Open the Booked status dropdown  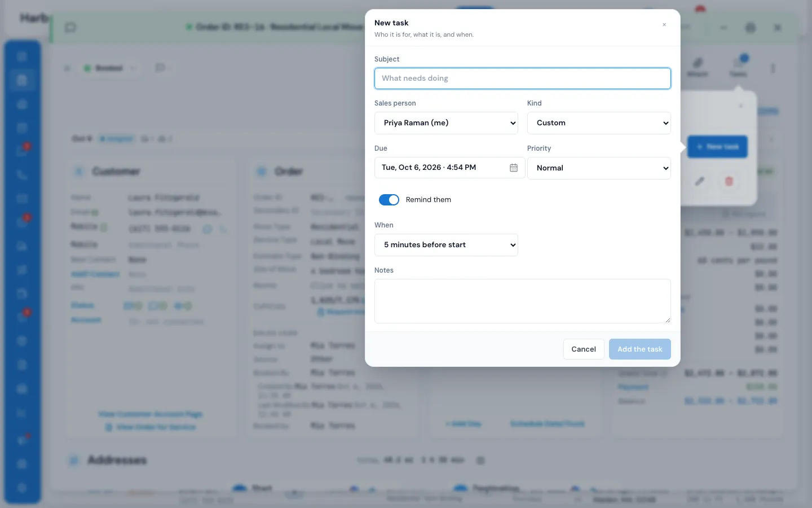tap(109, 68)
